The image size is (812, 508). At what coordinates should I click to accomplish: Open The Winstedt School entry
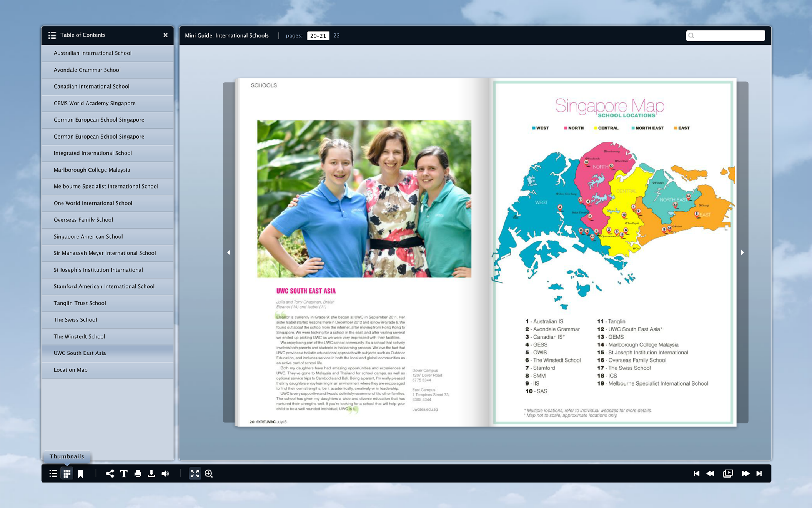[x=108, y=336]
